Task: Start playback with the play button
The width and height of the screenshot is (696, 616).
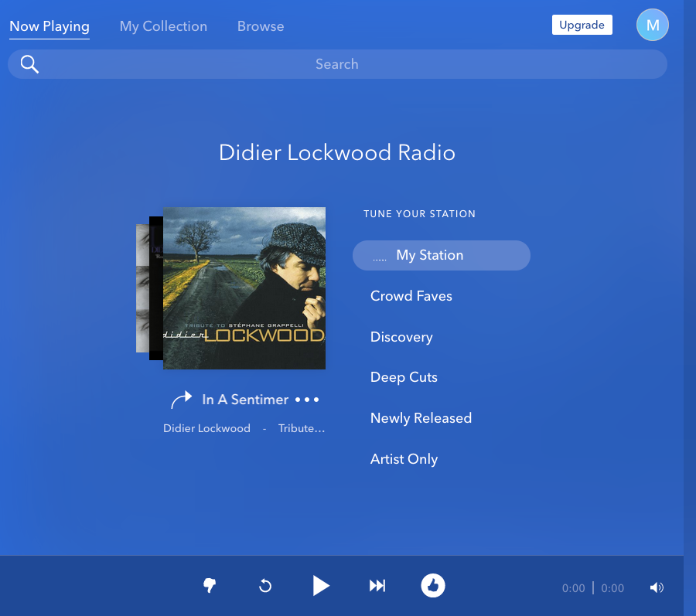Action: (x=321, y=586)
